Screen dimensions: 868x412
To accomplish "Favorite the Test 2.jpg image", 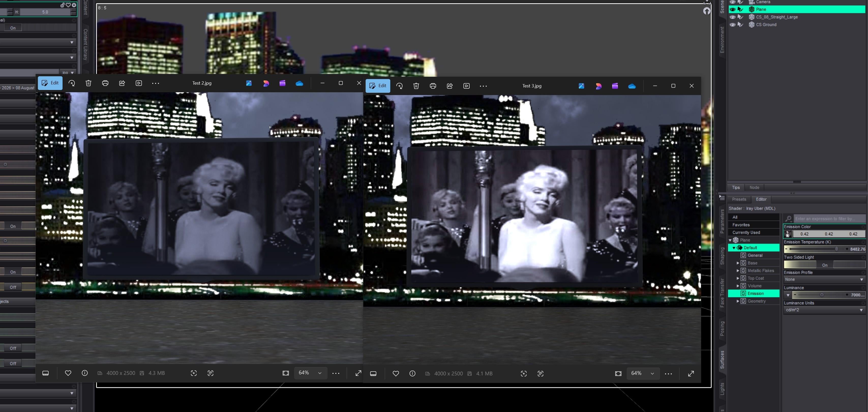I will coord(68,373).
